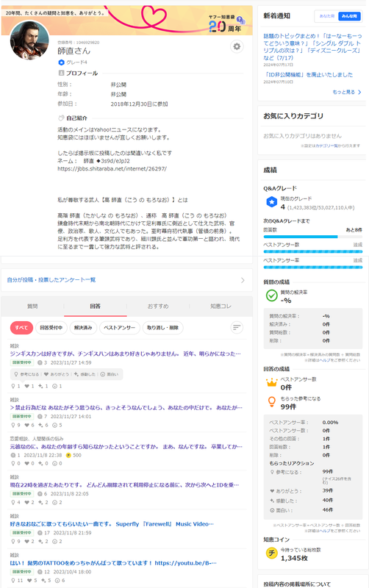The image size is (369, 588).
Task: Expand もっと見る chevron in notifications
Action: [359, 92]
